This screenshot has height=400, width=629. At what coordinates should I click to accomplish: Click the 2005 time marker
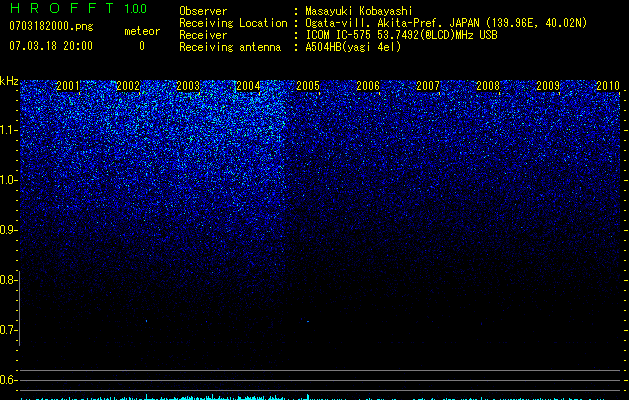coord(308,86)
